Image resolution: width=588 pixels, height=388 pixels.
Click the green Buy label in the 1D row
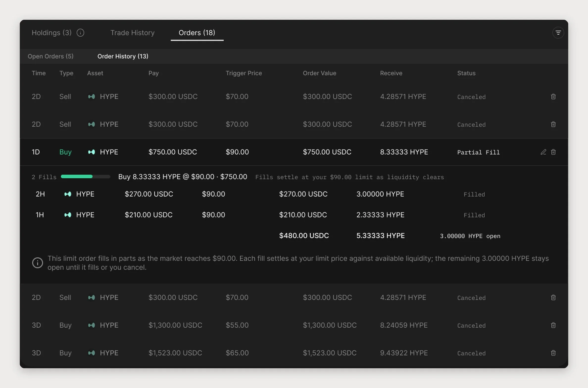pos(65,152)
